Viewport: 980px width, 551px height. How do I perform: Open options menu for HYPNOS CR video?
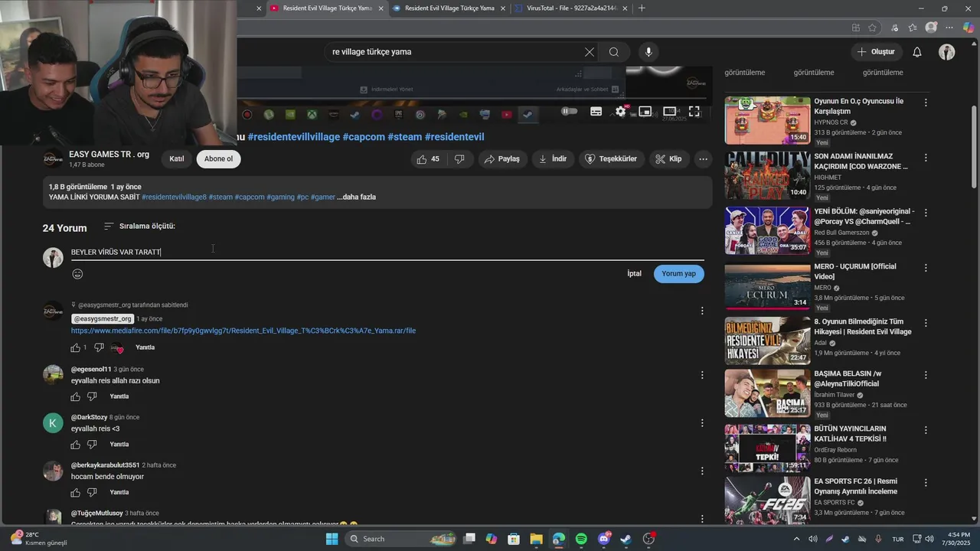click(x=926, y=103)
